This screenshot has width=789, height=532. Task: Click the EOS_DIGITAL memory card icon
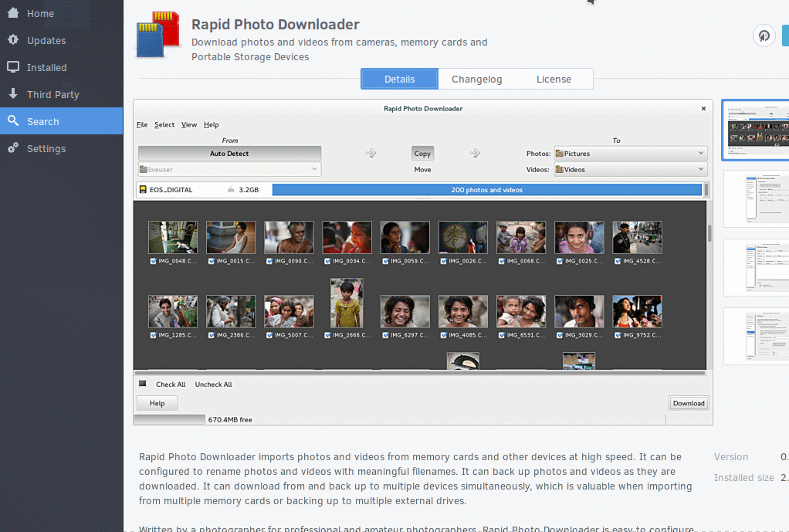click(x=143, y=190)
